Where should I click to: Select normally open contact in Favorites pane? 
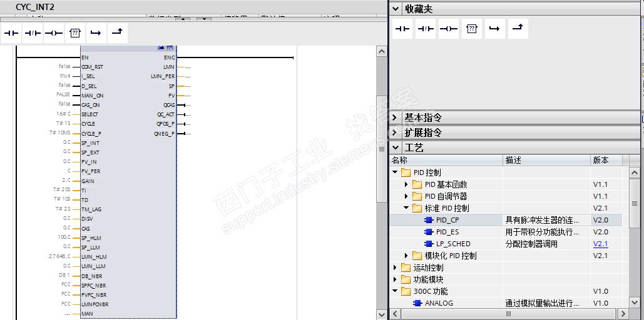pyautogui.click(x=402, y=29)
